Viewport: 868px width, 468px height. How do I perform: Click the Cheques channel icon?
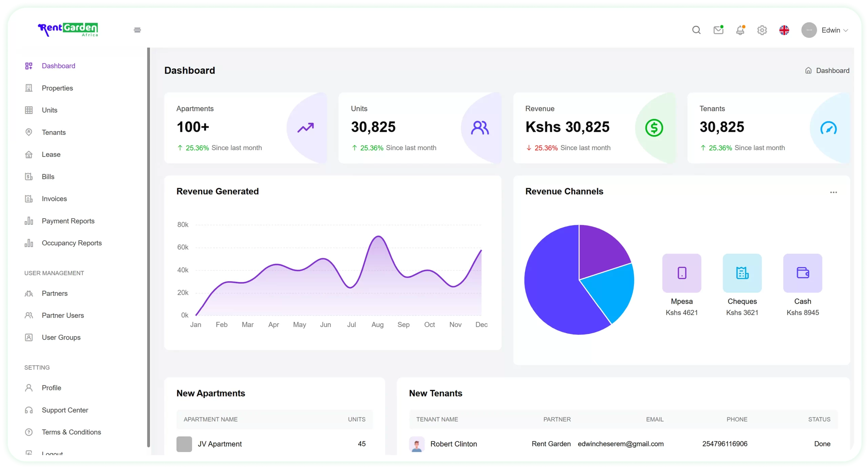[x=742, y=273]
